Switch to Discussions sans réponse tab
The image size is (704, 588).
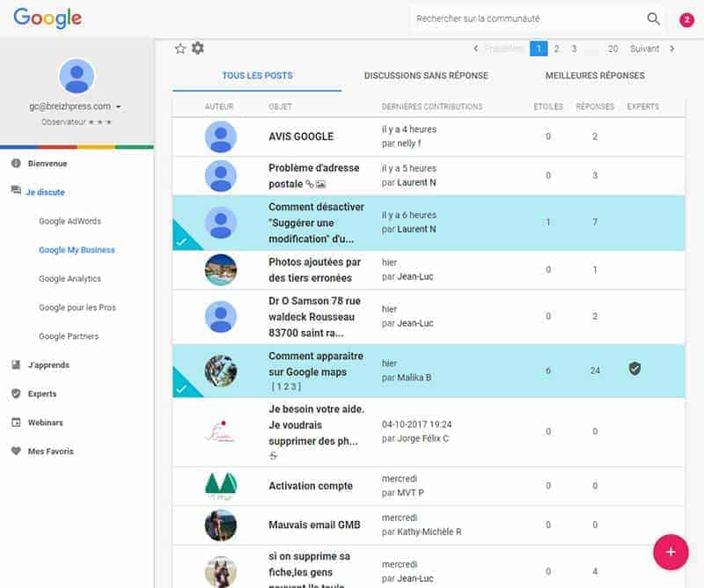[426, 76]
